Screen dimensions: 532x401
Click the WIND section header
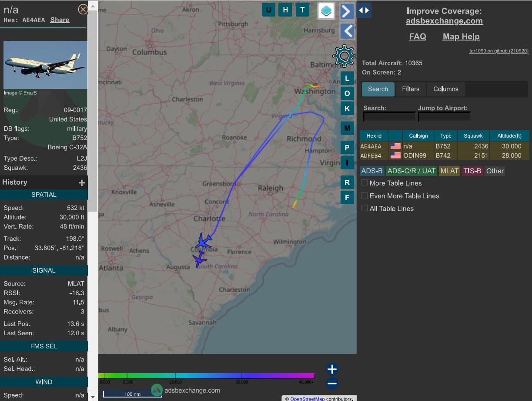[x=44, y=382]
